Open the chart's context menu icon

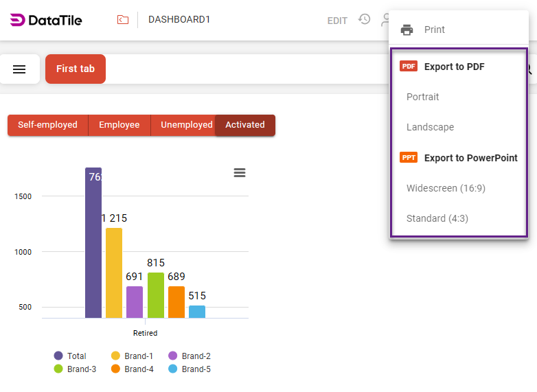(240, 173)
